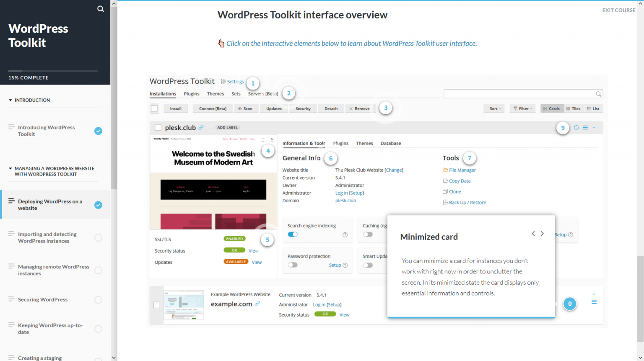Switch to the Sets tab
The width and height of the screenshot is (644, 361).
tap(236, 94)
